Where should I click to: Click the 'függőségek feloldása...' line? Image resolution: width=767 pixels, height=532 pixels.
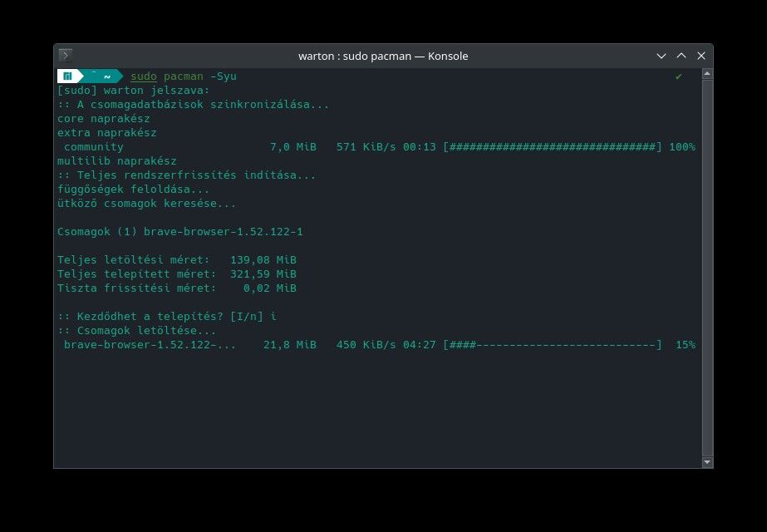click(134, 190)
